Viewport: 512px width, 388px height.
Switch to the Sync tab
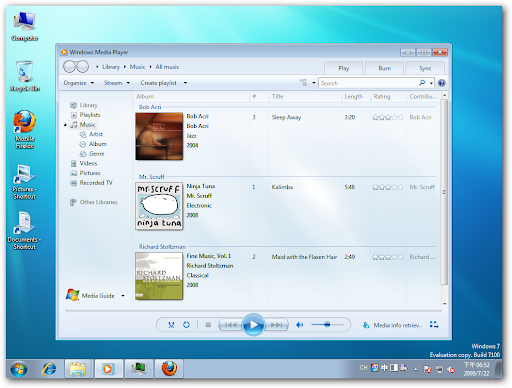425,68
